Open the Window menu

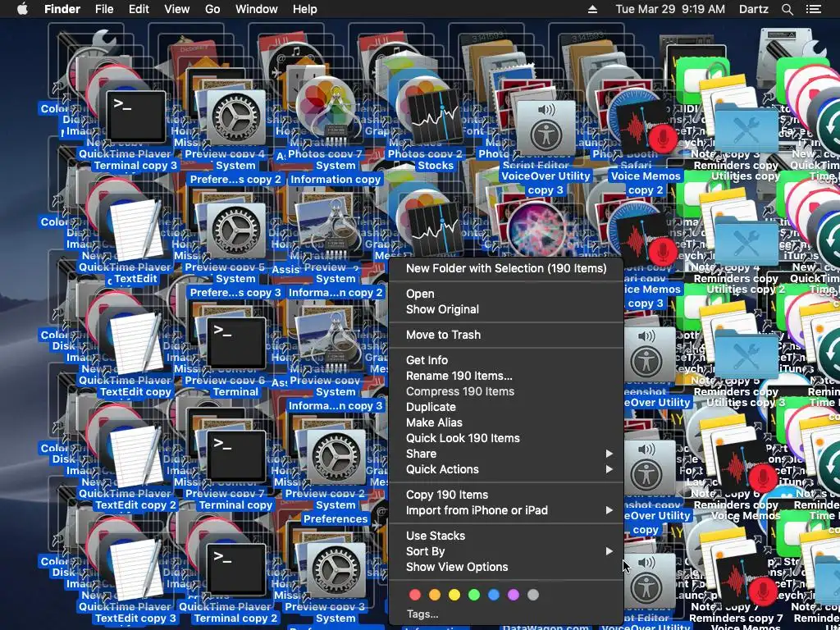click(257, 9)
